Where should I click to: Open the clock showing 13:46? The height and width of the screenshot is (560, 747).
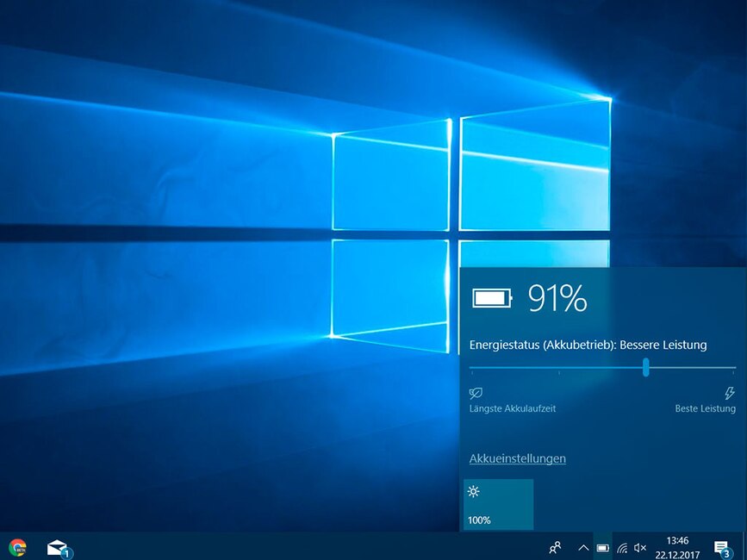677,547
